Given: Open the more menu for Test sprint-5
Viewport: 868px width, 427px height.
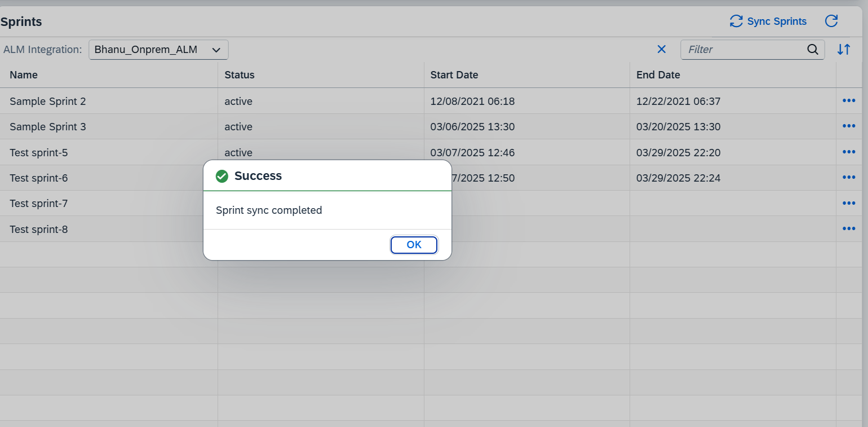Looking at the screenshot, I should click(849, 152).
